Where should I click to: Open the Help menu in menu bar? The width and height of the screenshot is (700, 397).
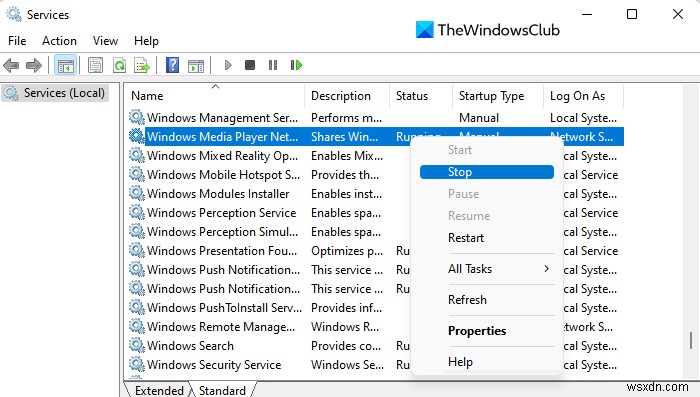[146, 41]
